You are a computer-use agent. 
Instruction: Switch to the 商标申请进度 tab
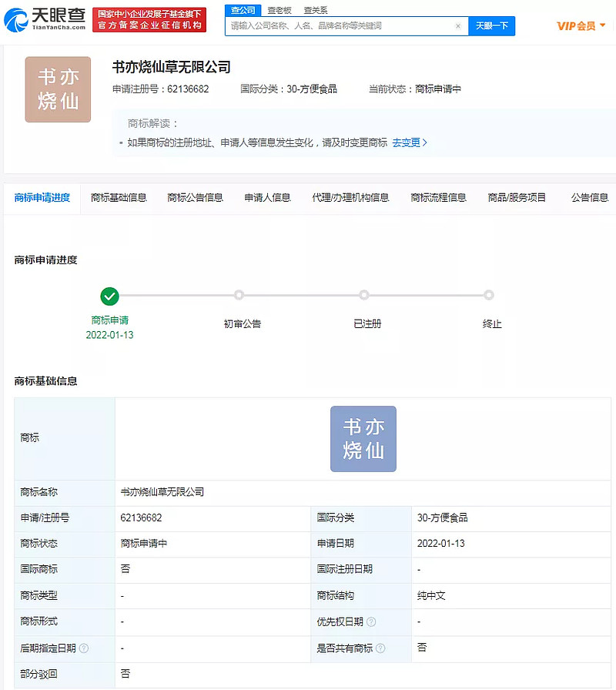(42, 198)
